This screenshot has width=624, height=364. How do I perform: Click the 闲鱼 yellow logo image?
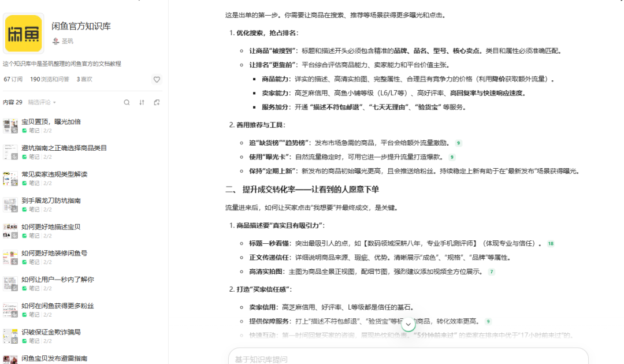point(24,34)
